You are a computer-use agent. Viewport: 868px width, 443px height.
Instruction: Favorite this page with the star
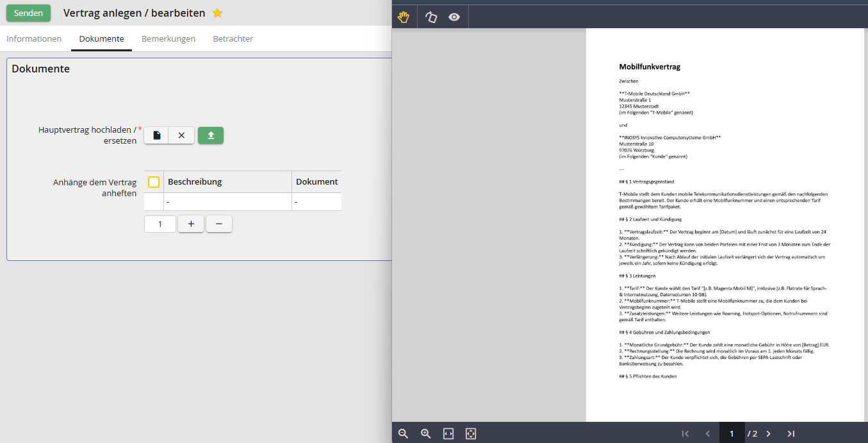click(217, 13)
